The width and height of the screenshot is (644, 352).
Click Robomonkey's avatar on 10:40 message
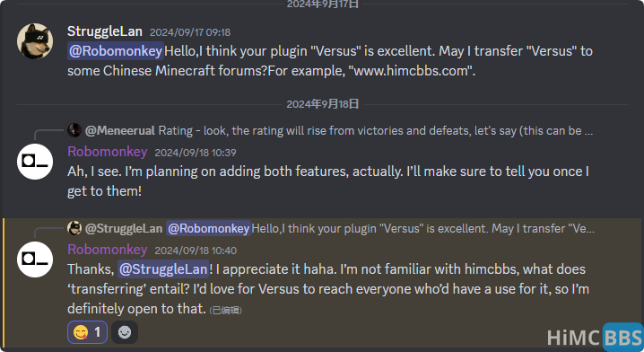[35, 260]
